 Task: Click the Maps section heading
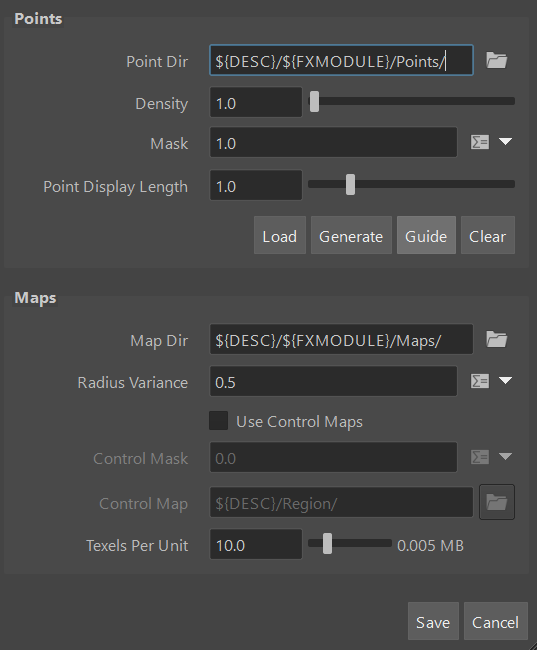[x=35, y=298]
